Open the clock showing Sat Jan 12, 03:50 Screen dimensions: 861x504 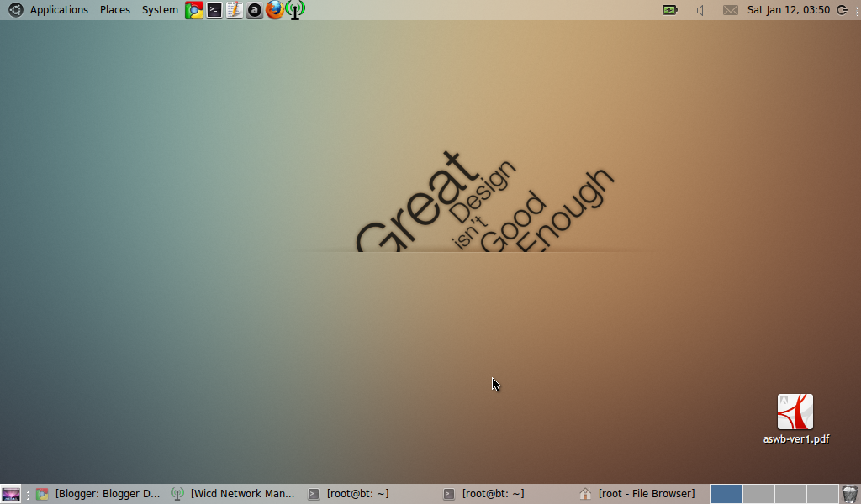pyautogui.click(x=789, y=10)
